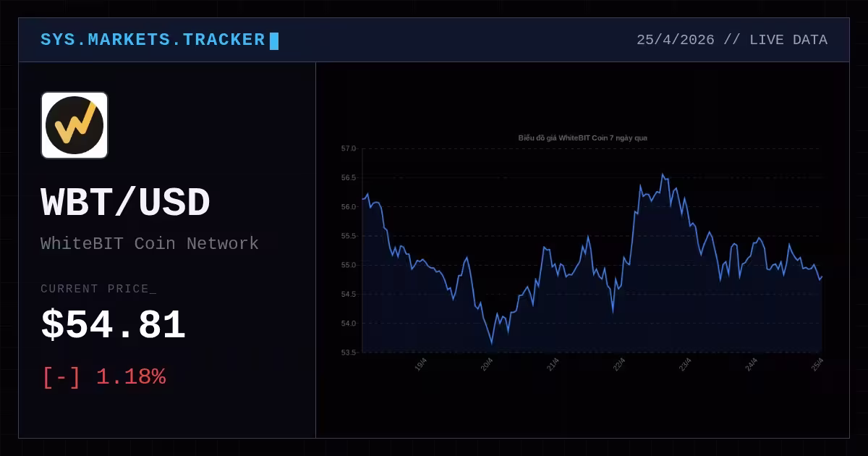Click the 20/4 date axis marker
The width and height of the screenshot is (868, 456).
[487, 365]
